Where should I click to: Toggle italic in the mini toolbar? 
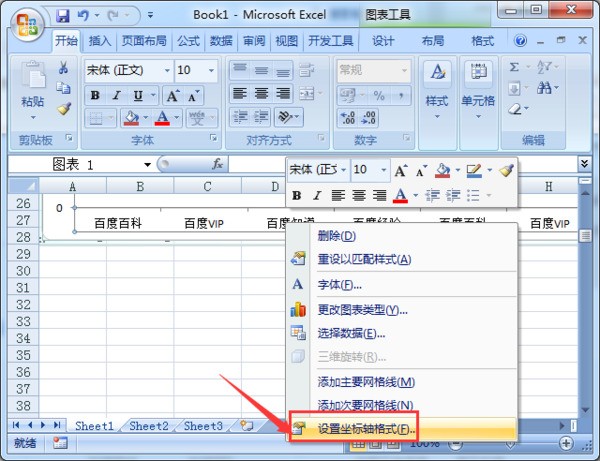click(x=317, y=195)
